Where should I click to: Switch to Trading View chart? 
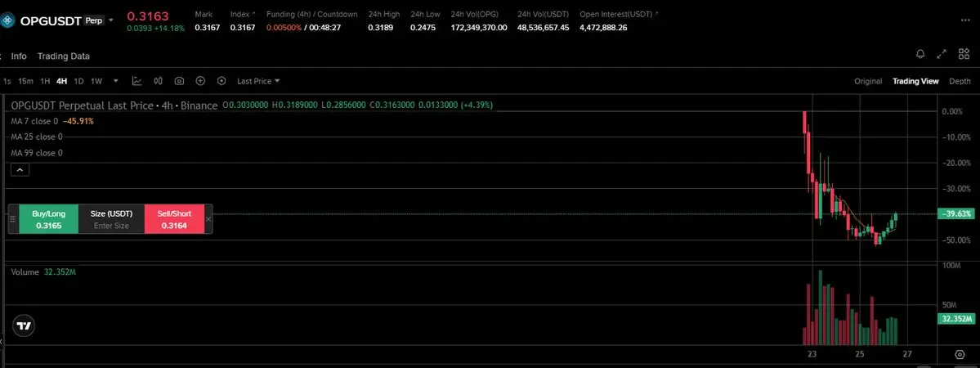coord(915,81)
